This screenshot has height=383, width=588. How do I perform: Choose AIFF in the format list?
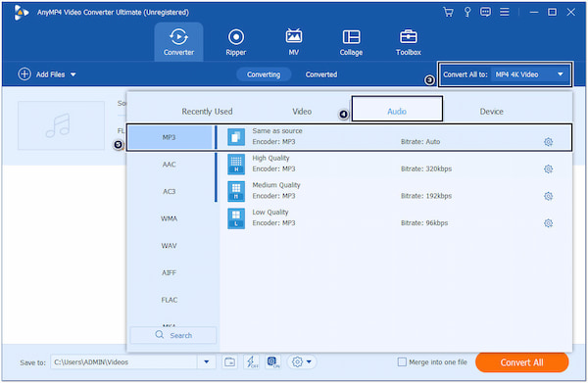click(170, 272)
